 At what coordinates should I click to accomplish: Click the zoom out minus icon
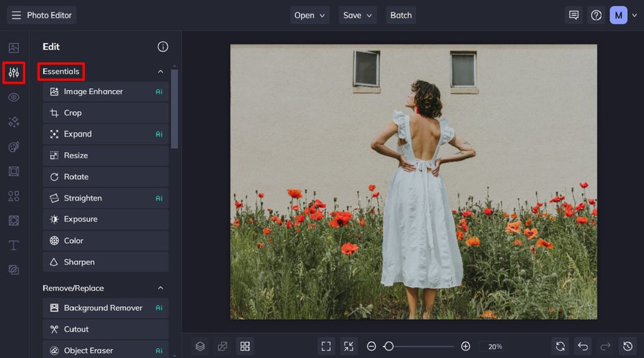[x=371, y=346]
